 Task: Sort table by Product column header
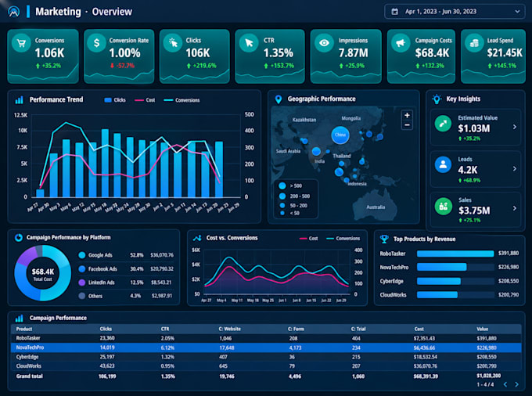point(24,329)
